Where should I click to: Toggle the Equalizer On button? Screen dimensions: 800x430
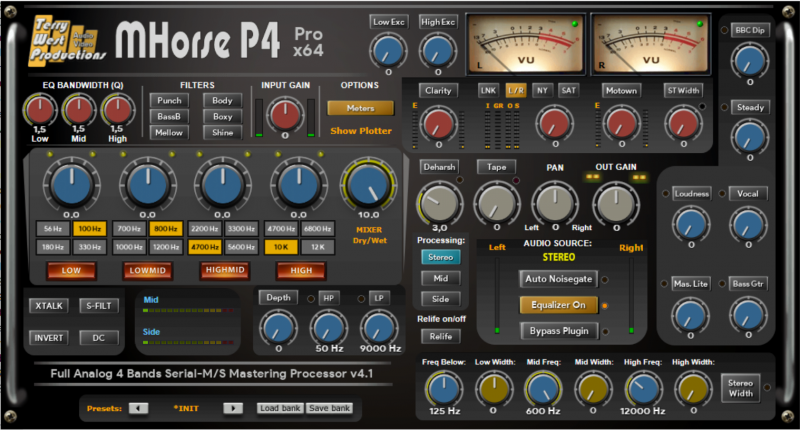(x=558, y=305)
